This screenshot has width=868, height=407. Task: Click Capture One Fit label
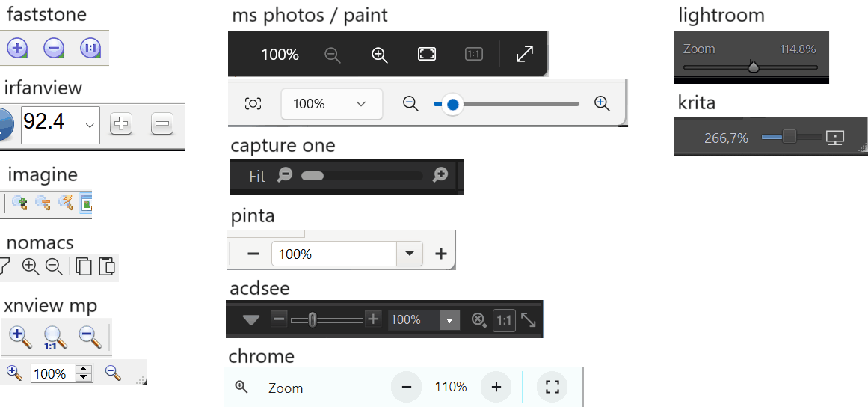pos(257,177)
